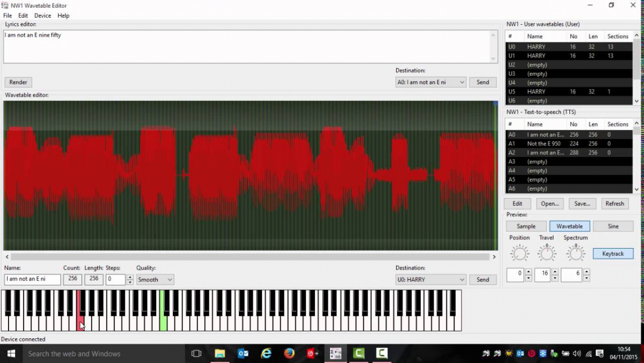Open the U0: HARRY destination dropdown
The image size is (644, 363).
pos(430,279)
